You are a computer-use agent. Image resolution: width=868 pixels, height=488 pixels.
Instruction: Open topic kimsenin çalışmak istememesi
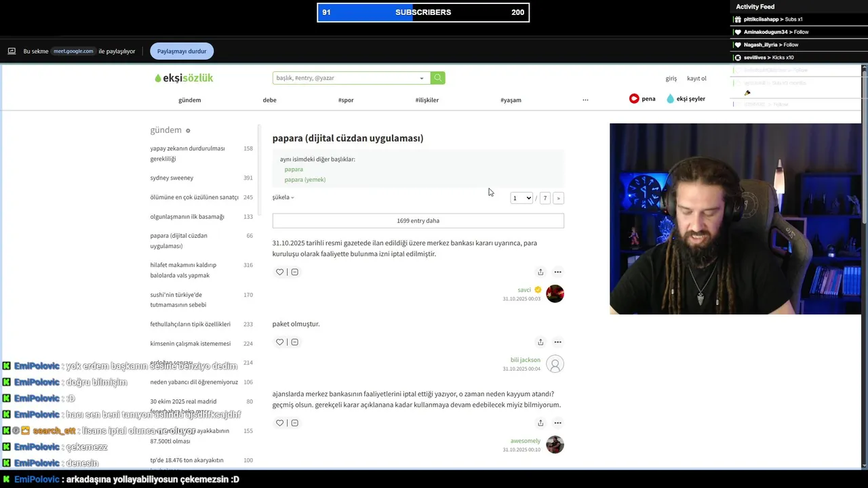(x=201, y=344)
